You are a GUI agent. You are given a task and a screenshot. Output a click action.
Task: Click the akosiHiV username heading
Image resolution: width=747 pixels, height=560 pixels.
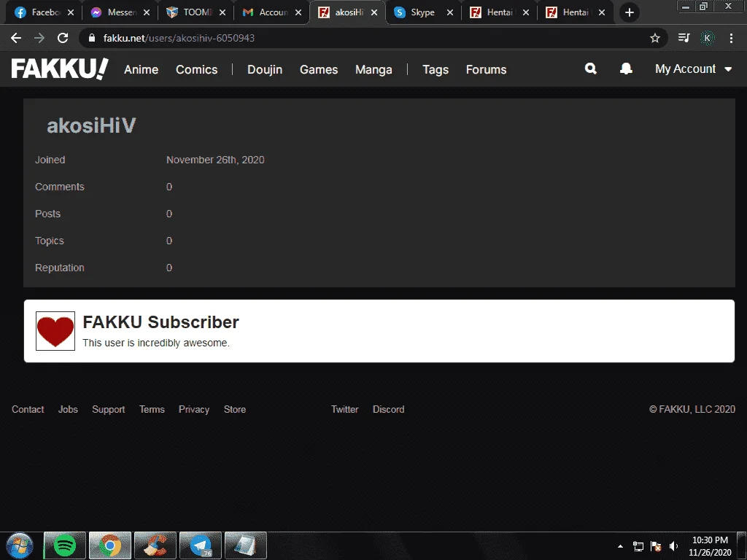(x=91, y=125)
